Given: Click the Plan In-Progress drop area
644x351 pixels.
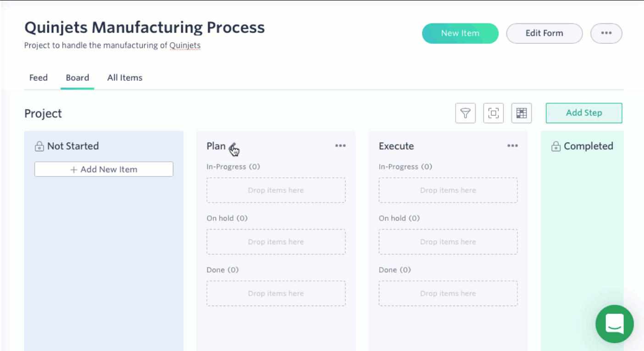Looking at the screenshot, I should click(x=276, y=190).
